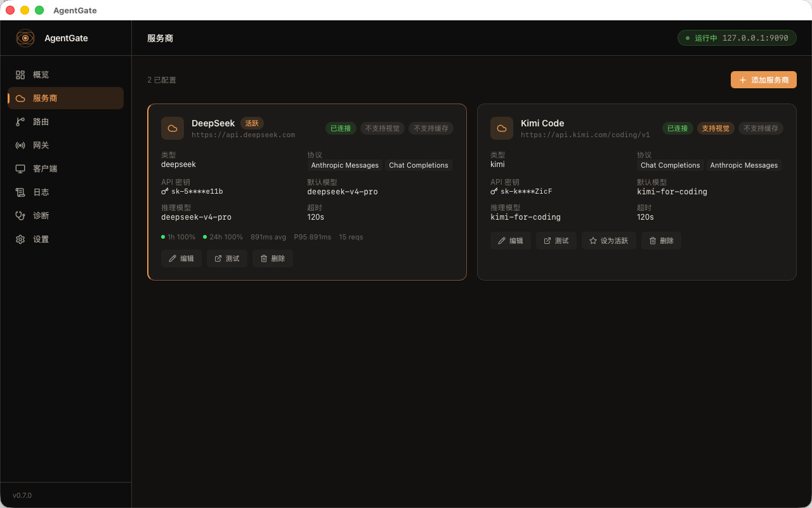The height and width of the screenshot is (508, 812).
Task: Click the 891ms avg latency stat
Action: pos(268,237)
